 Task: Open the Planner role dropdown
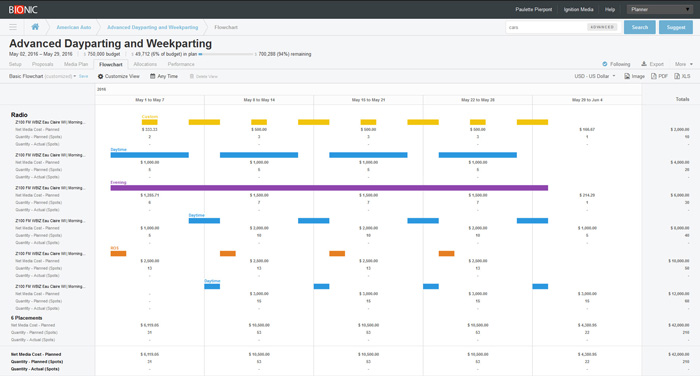(x=660, y=9)
